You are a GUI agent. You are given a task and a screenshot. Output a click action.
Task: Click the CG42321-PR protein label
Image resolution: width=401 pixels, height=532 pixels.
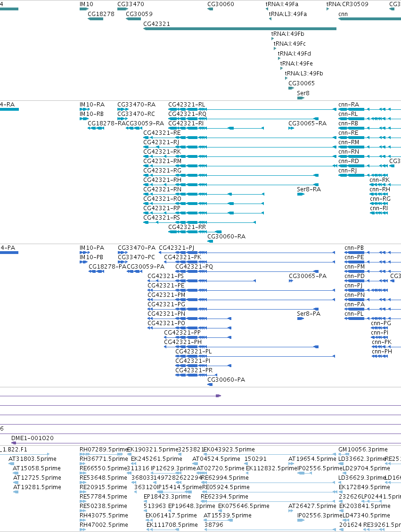[x=194, y=370]
